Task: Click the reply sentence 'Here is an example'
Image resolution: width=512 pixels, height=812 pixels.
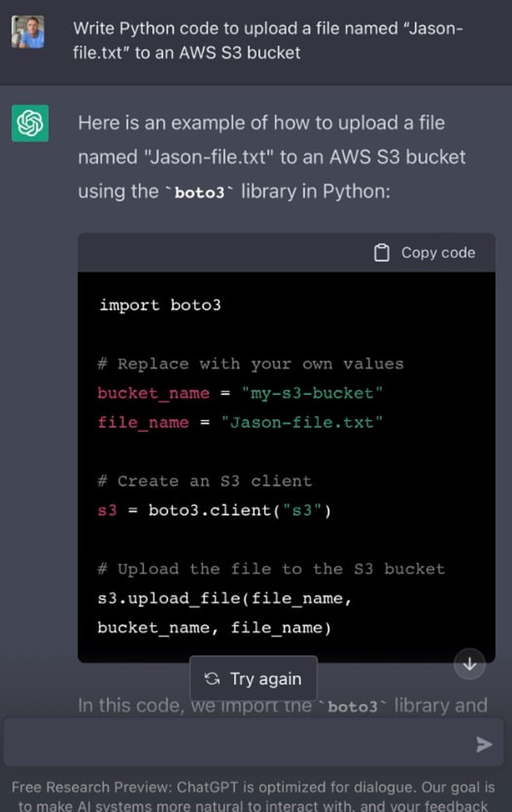Action: tap(272, 157)
